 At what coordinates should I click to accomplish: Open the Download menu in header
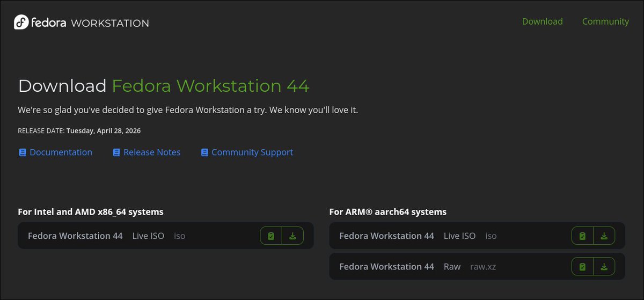coord(542,21)
